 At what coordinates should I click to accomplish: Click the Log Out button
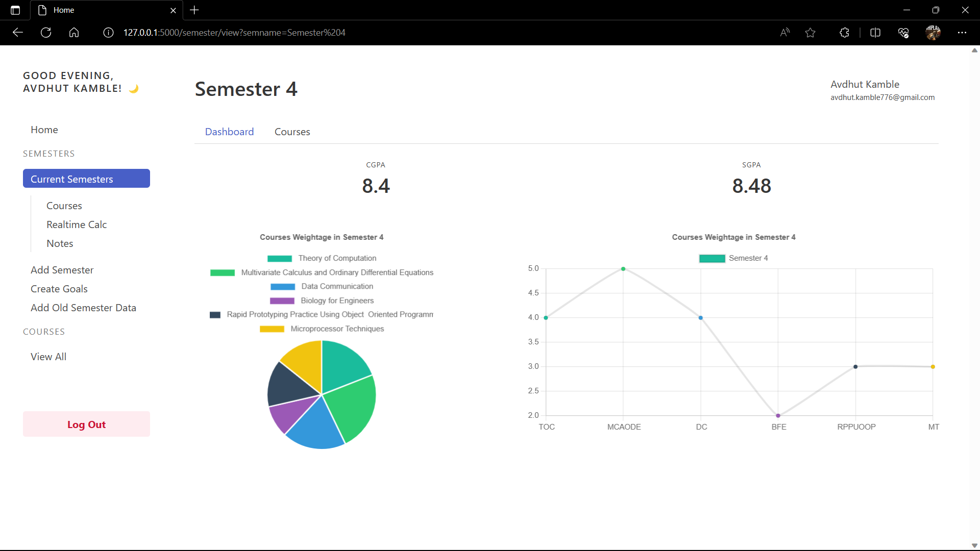pos(86,424)
